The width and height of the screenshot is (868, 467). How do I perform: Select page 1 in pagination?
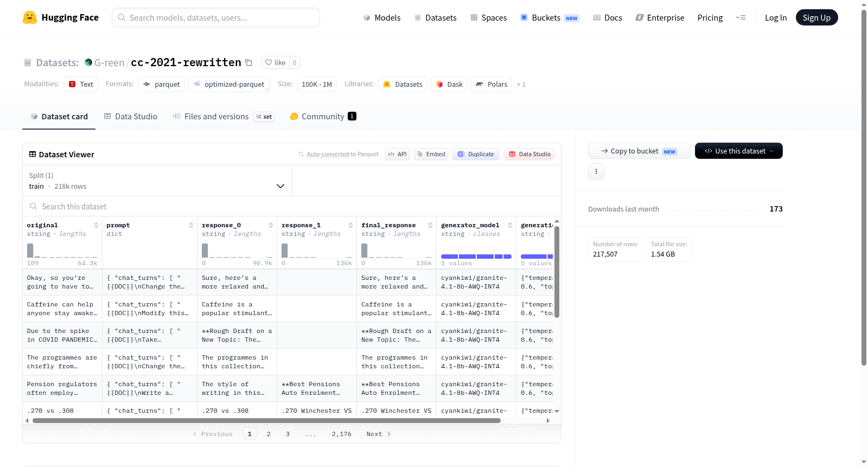250,434
